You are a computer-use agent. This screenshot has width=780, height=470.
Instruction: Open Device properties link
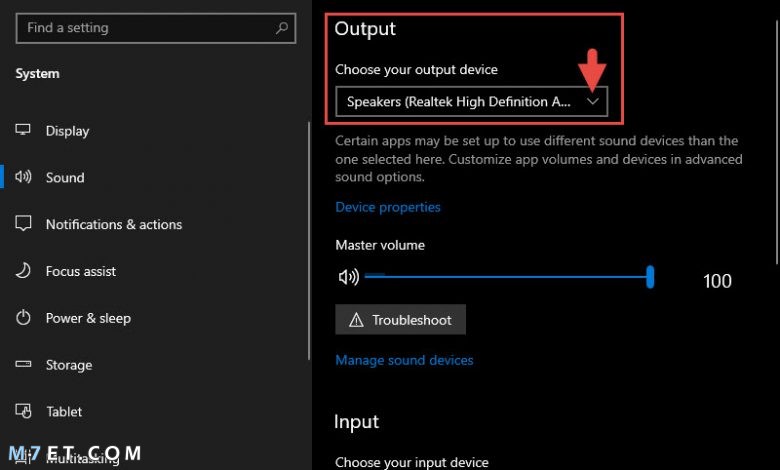[388, 207]
